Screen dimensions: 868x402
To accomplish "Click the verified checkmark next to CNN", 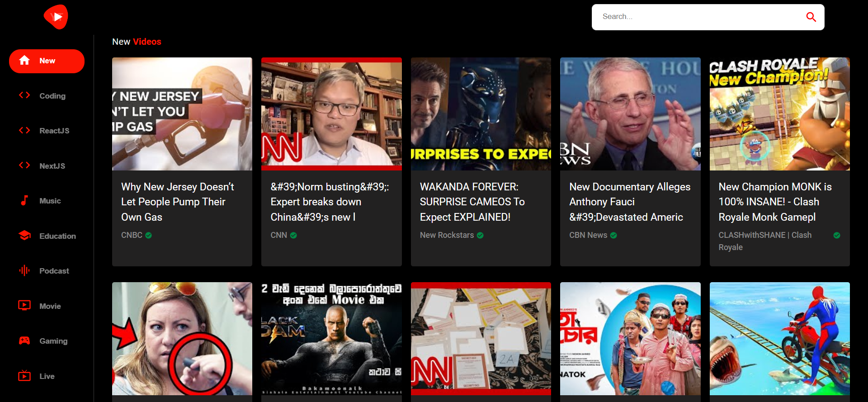I will coord(293,235).
